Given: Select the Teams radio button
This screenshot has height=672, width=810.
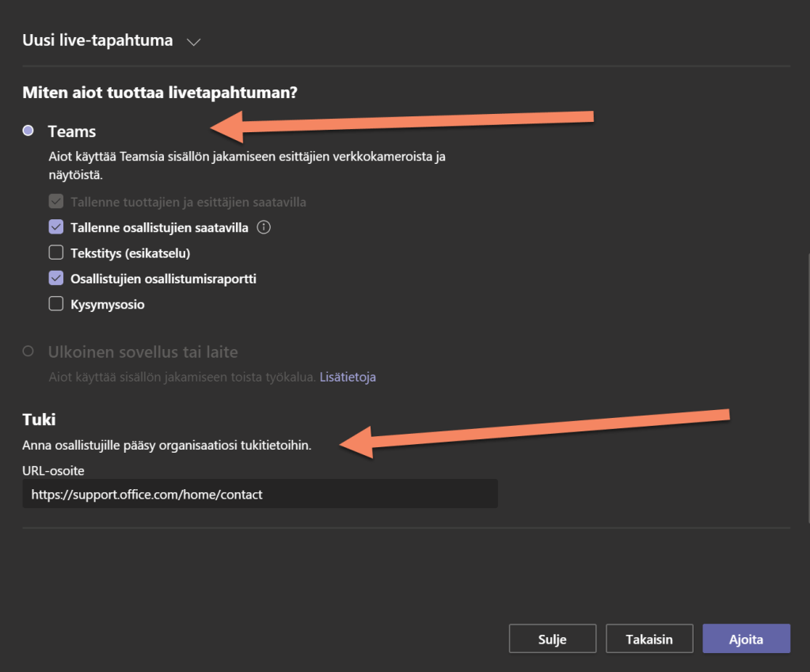Looking at the screenshot, I should click(29, 131).
